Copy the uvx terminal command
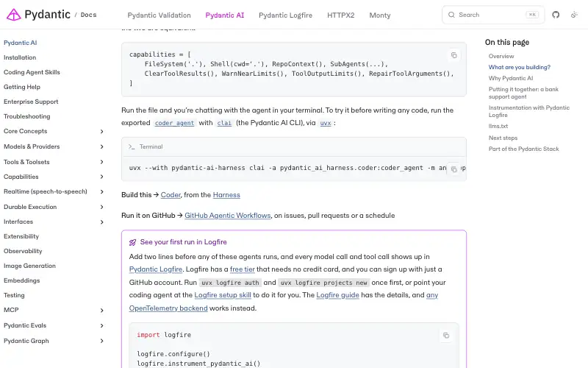 coord(453,169)
